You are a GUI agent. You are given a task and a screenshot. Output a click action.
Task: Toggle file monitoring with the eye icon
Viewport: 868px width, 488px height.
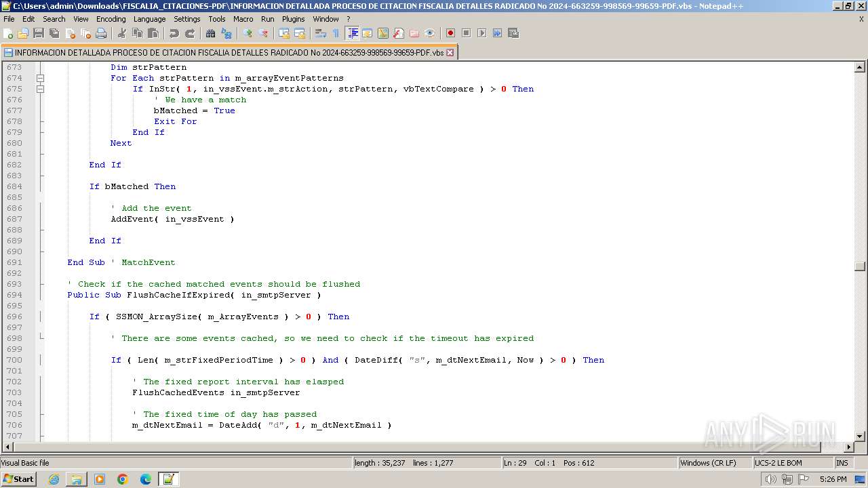430,33
